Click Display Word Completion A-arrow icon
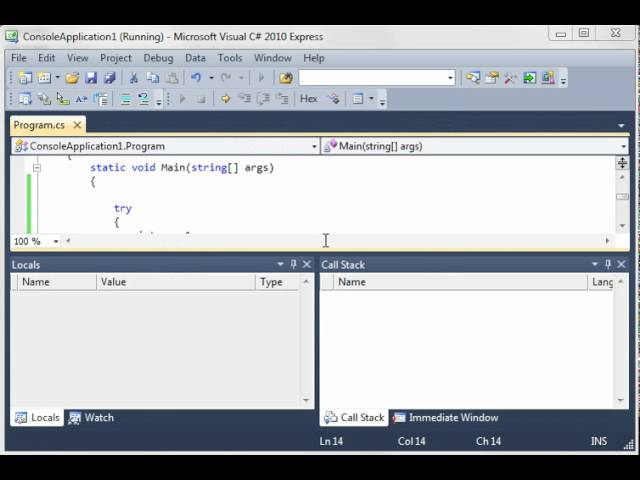640x480 pixels. (x=81, y=99)
